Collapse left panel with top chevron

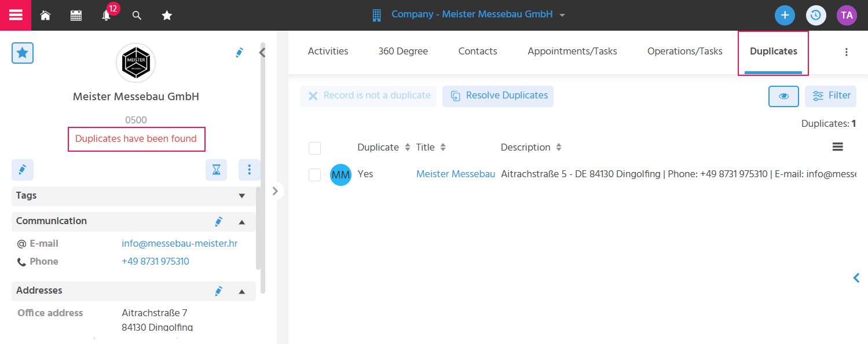point(262,53)
